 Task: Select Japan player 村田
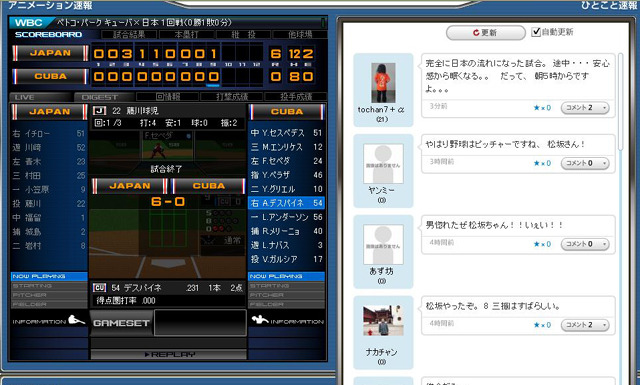(x=49, y=176)
